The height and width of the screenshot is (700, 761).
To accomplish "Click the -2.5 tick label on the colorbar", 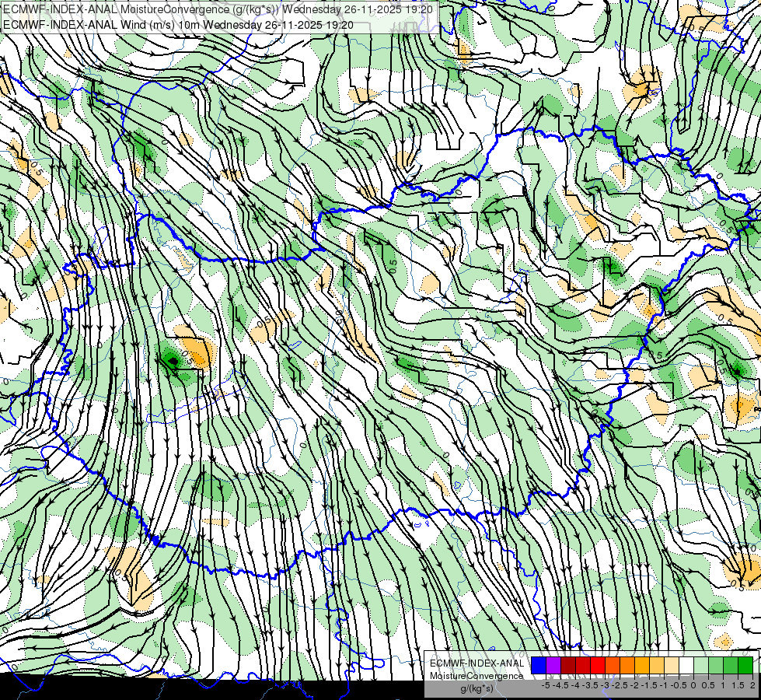I will 620,685.
